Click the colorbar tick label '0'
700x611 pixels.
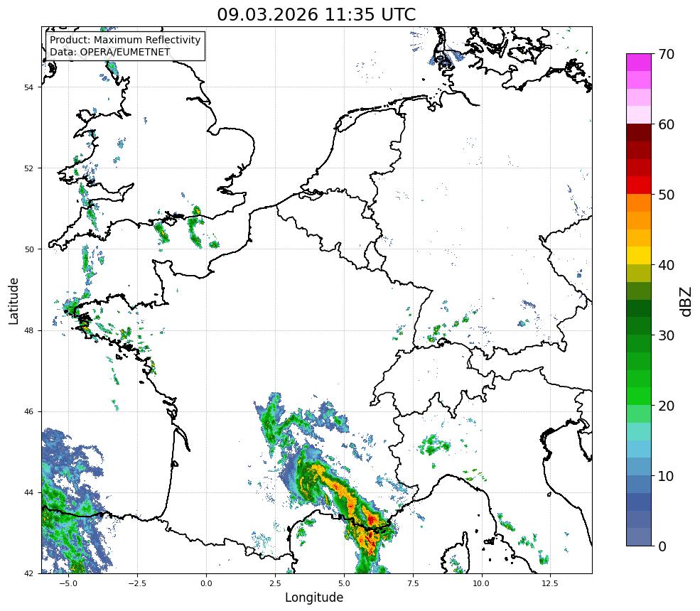pyautogui.click(x=662, y=546)
